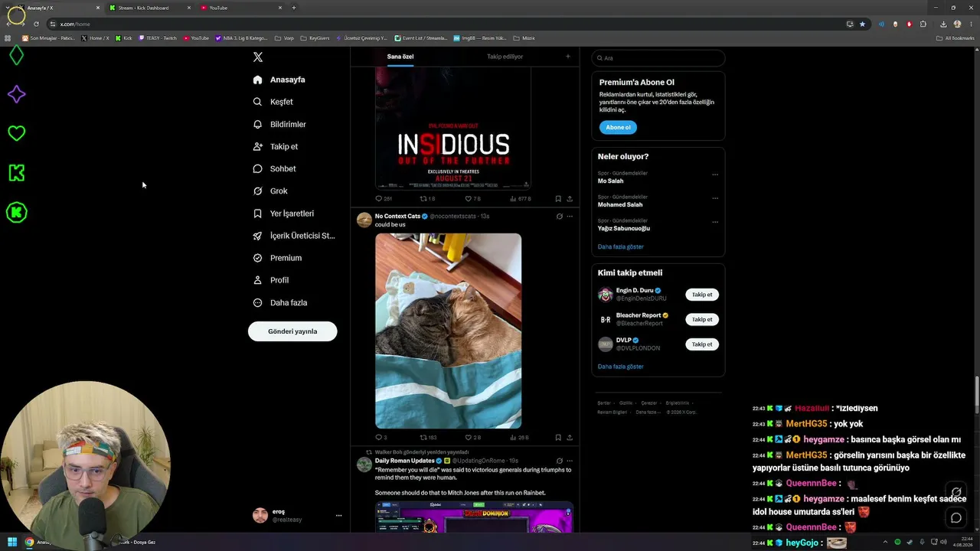Open browser downloads
980x551 pixels.
[943, 24]
